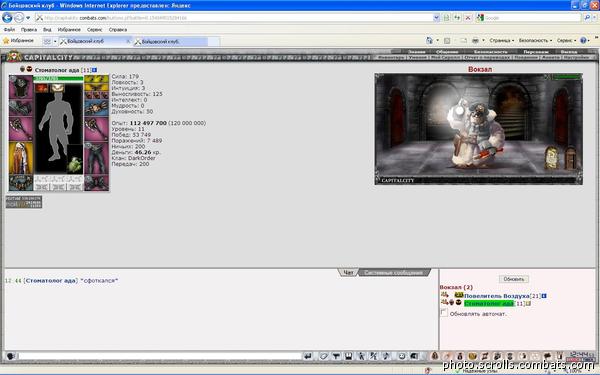600x375 pixels.
Task: Click Избранное favorites button with star
Action: coord(18,40)
